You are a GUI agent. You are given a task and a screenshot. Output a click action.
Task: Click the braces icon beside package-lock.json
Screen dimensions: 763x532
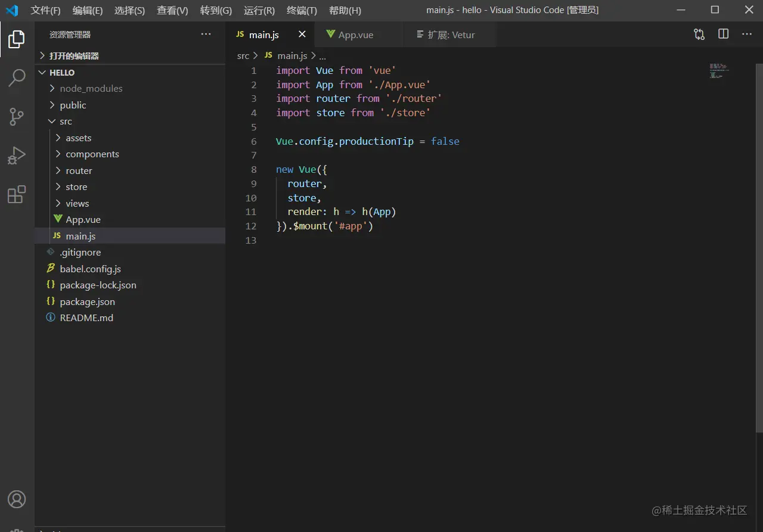coord(51,285)
